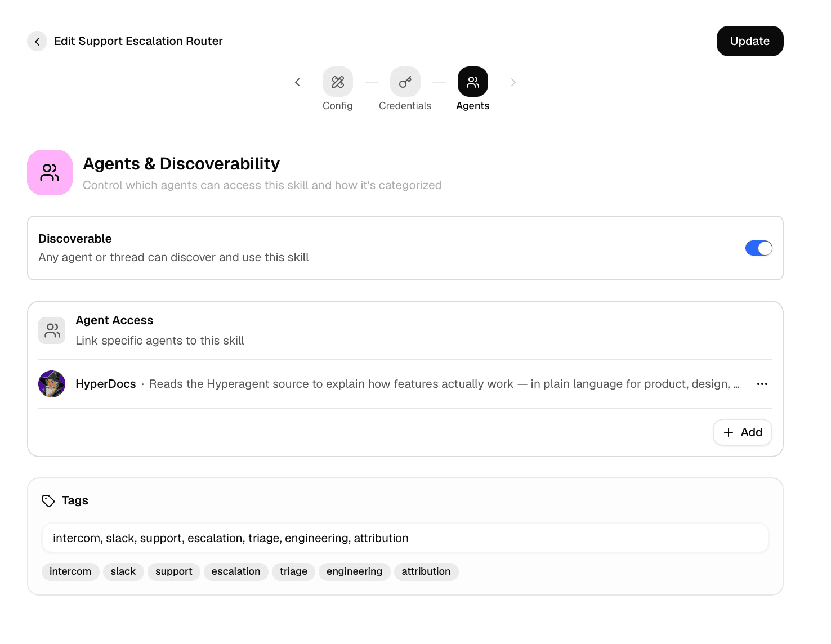Click 'Any agent or thread can discover' description
Image resolution: width=831 pixels, height=644 pixels.
[173, 257]
